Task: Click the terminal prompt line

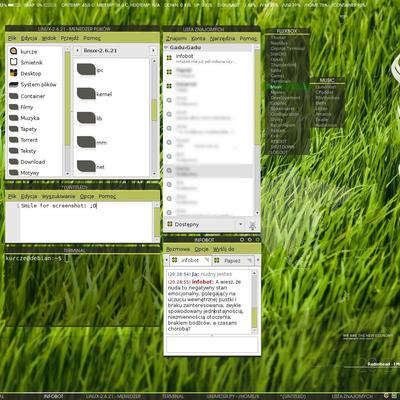Action: tap(37, 258)
